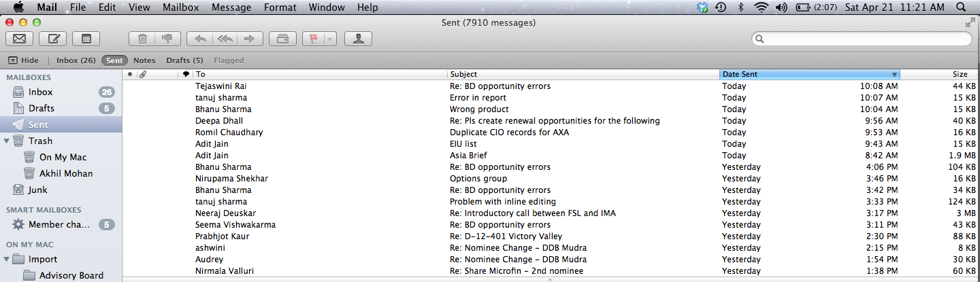Viewport: 980px width, 282px height.
Task: Click the Reply arrow icon
Action: pyautogui.click(x=199, y=39)
